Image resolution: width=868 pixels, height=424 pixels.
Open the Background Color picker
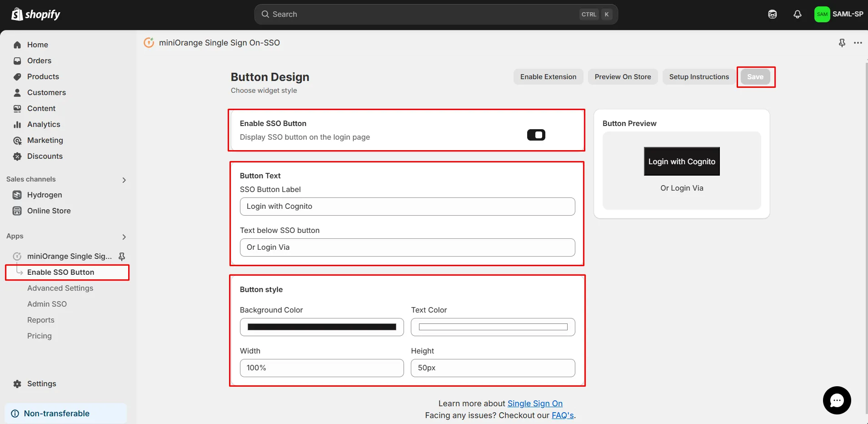click(x=322, y=327)
